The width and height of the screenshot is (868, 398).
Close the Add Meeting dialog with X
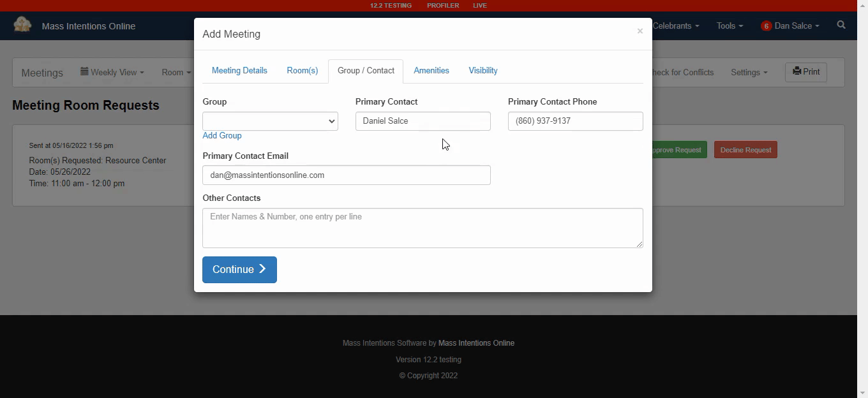[640, 31]
